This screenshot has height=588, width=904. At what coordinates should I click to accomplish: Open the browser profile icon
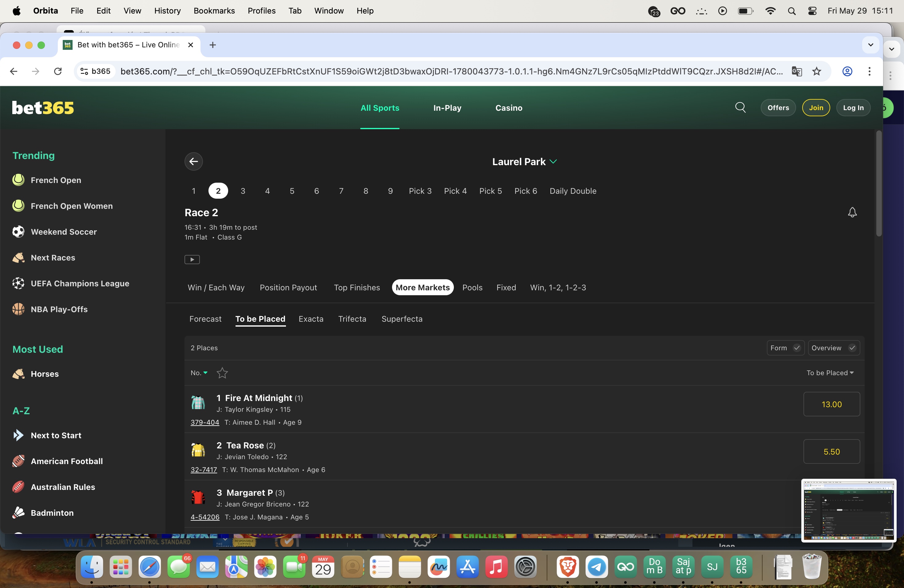(847, 71)
